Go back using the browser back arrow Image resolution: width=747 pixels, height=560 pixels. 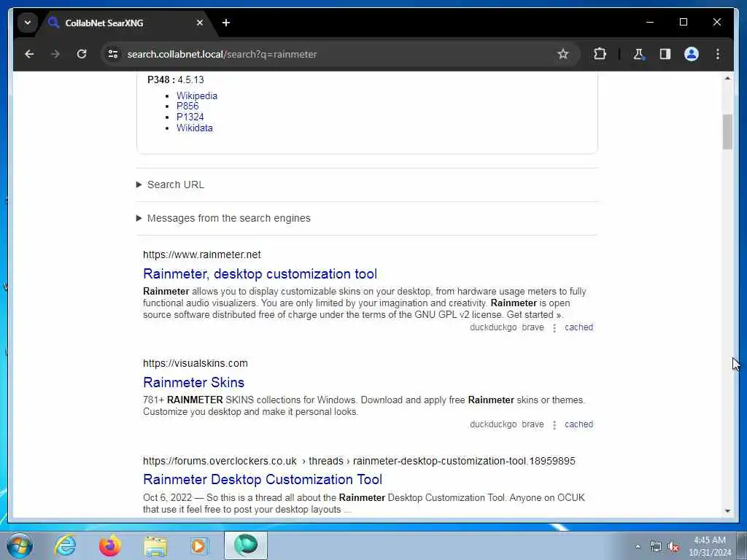tap(29, 54)
